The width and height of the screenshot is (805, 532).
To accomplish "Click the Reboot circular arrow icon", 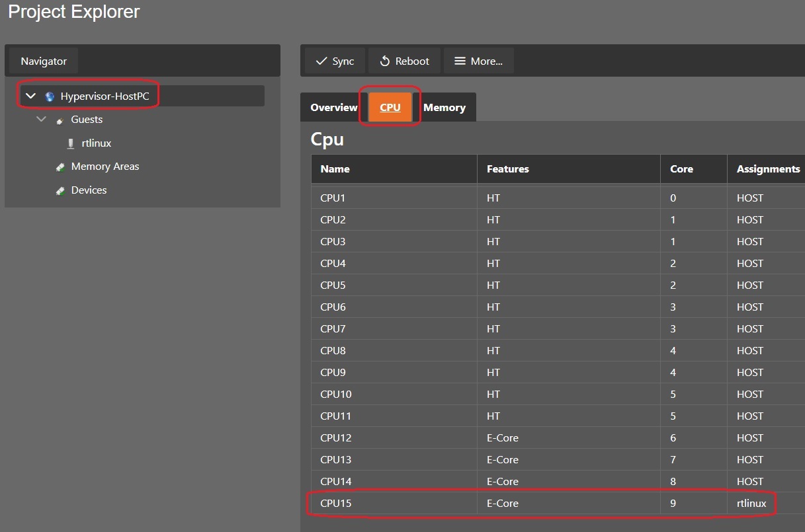I will tap(384, 61).
